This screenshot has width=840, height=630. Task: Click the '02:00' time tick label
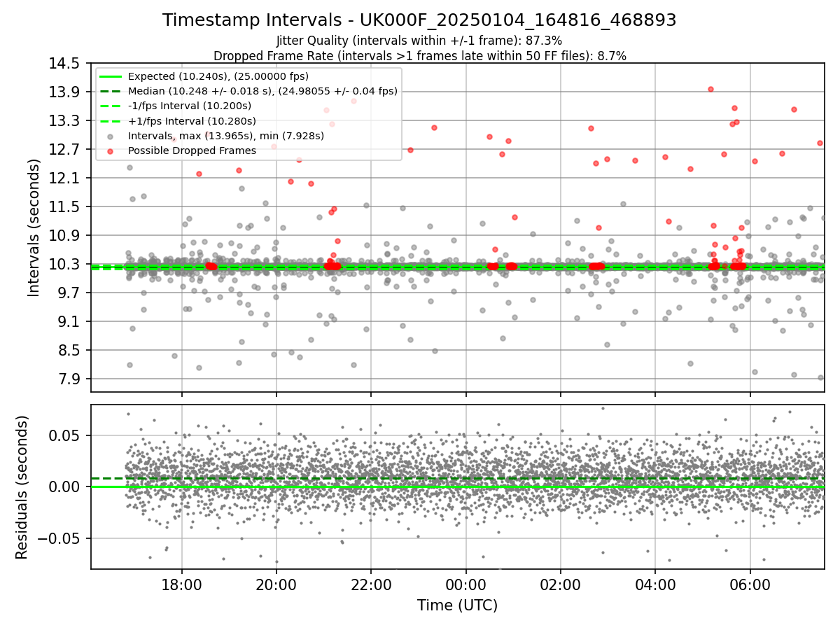pyautogui.click(x=561, y=584)
